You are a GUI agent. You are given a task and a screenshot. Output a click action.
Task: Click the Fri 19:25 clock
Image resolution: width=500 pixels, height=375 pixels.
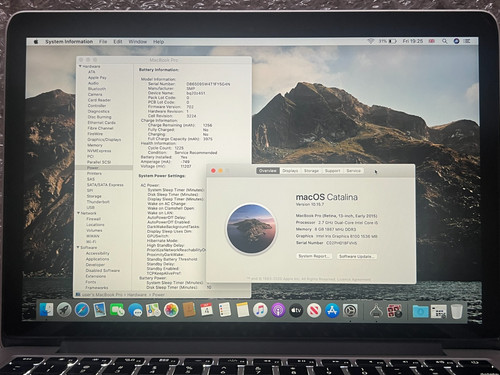[413, 41]
